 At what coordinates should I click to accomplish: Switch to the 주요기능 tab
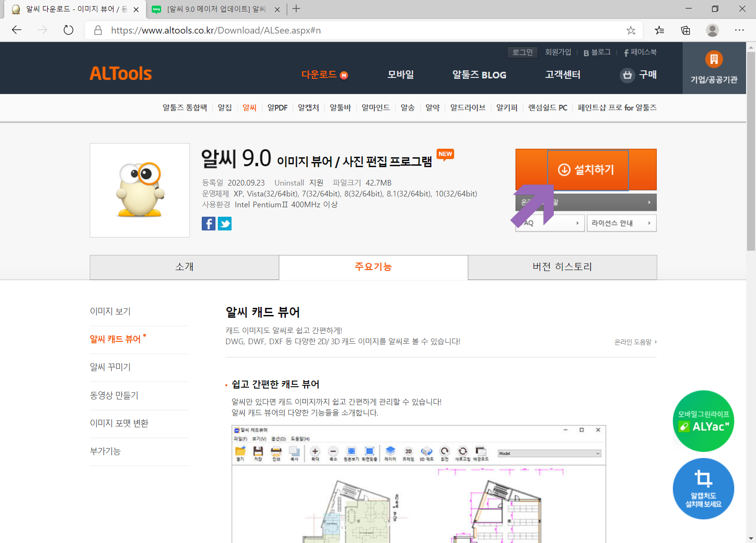click(373, 267)
